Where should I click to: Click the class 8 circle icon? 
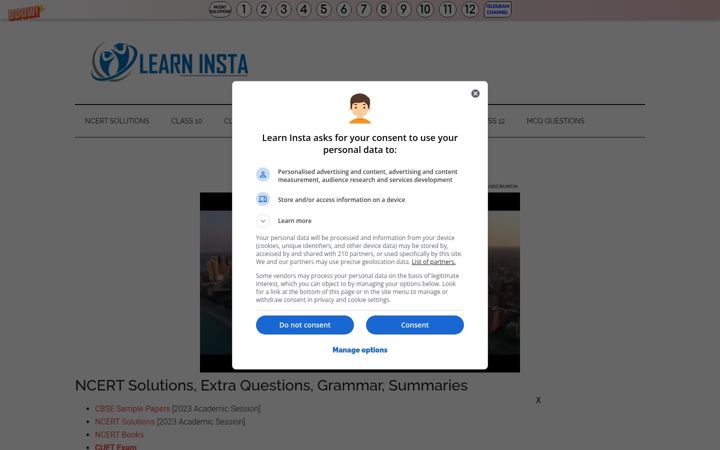click(x=383, y=9)
